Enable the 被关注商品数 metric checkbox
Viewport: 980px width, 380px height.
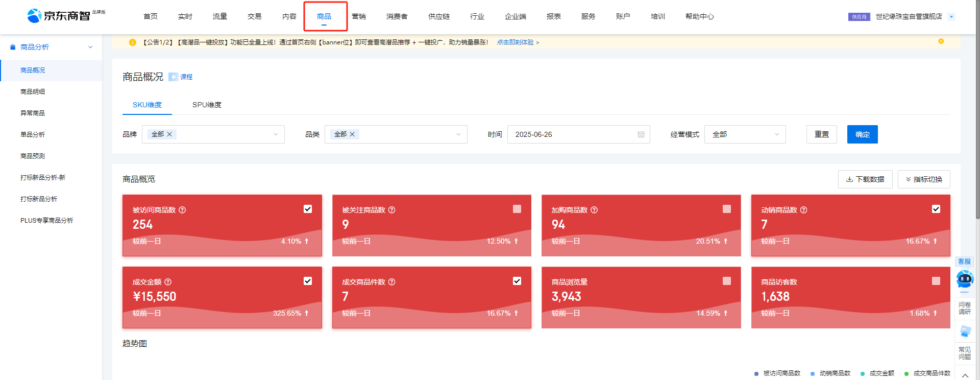(517, 209)
